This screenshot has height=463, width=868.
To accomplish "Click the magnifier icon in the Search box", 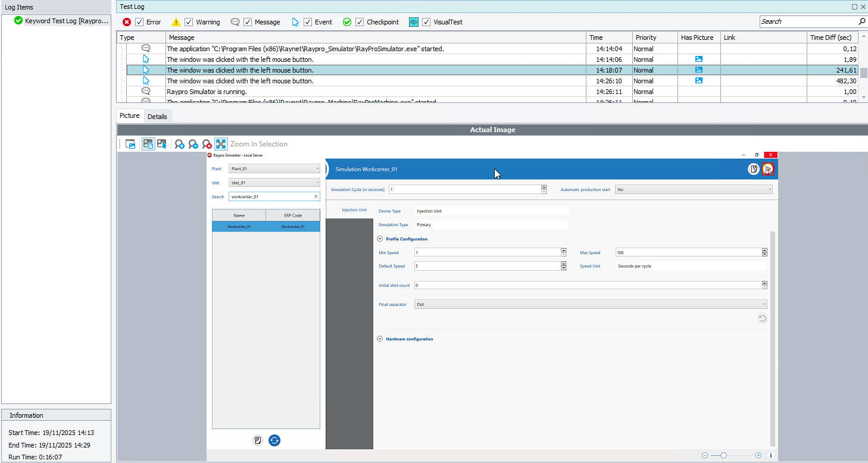I will click(x=861, y=21).
